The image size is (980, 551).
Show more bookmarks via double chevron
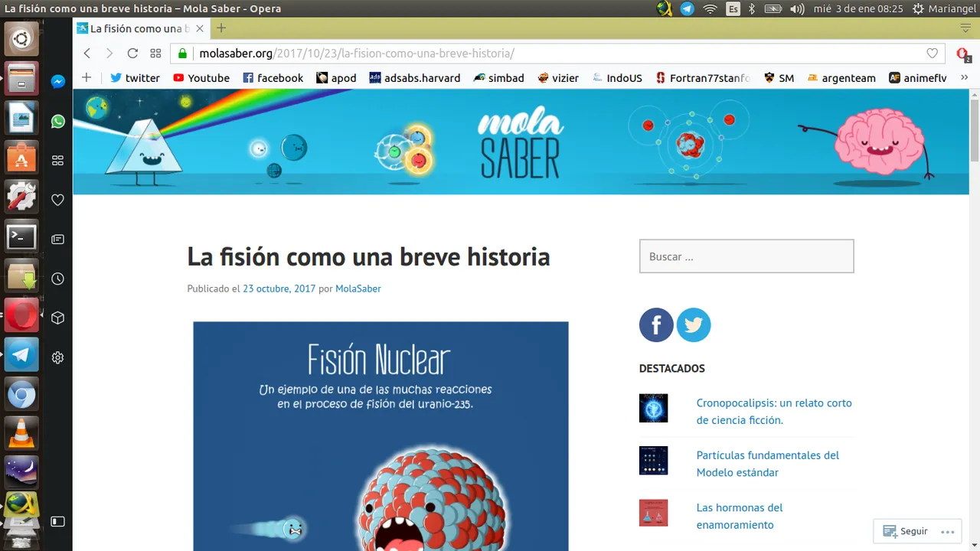964,77
